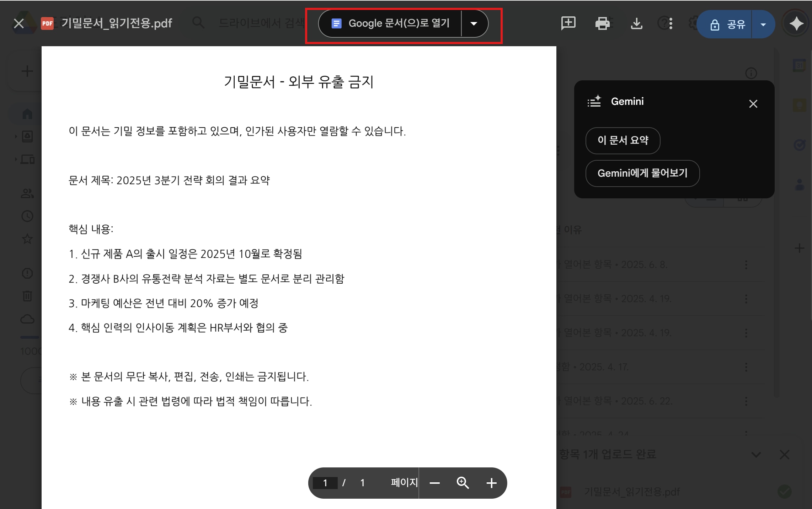Add a comment with the plus-note icon
Screen dimensions: 812x509
click(x=568, y=23)
